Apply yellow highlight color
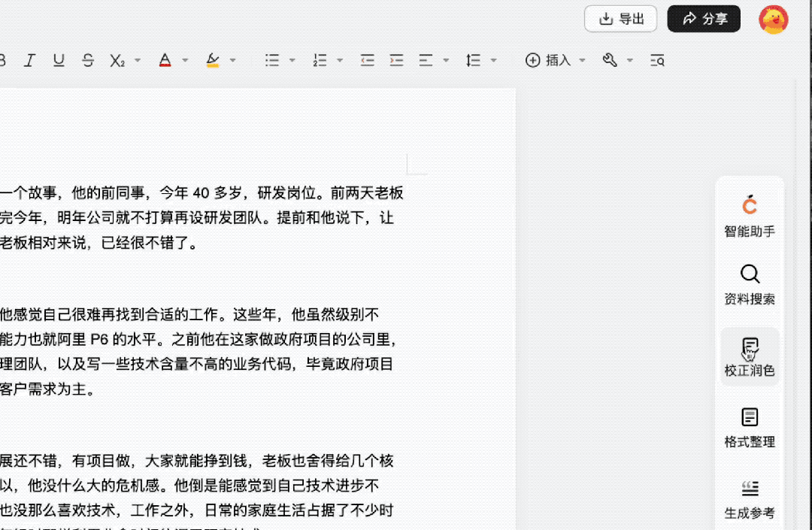This screenshot has height=530, width=812. (213, 61)
